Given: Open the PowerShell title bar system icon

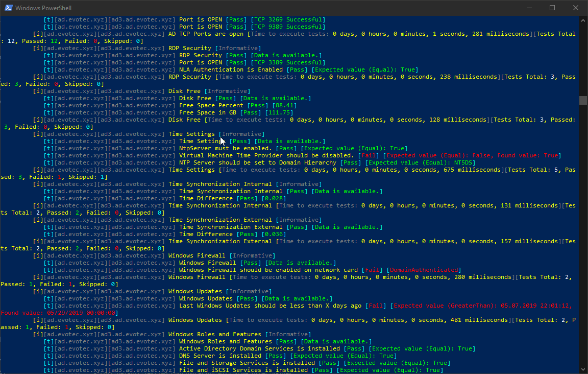Looking at the screenshot, I should [8, 8].
